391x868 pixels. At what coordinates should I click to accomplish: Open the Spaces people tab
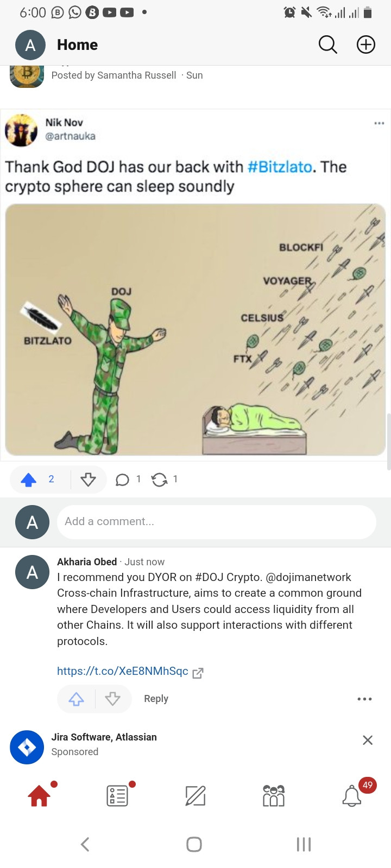[273, 796]
